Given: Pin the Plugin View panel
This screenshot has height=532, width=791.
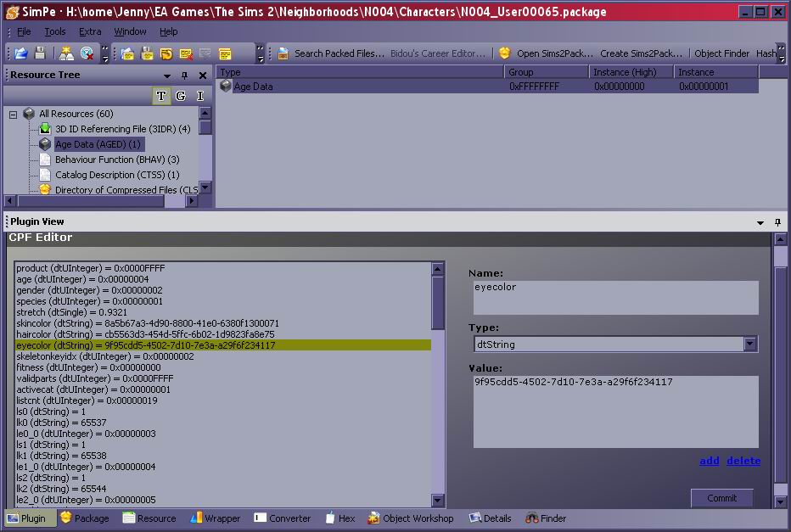Looking at the screenshot, I should pos(777,221).
